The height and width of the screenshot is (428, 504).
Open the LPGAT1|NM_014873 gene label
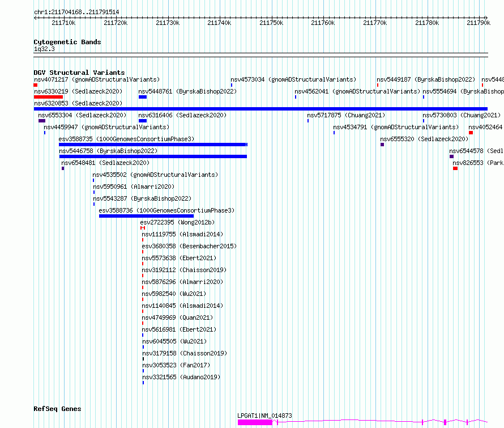[x=264, y=416]
